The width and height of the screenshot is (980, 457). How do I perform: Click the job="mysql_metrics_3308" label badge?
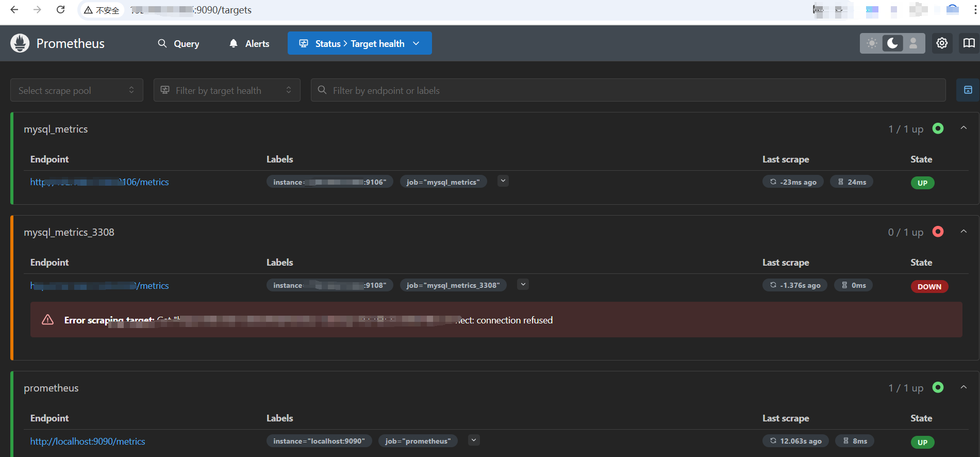click(x=453, y=285)
